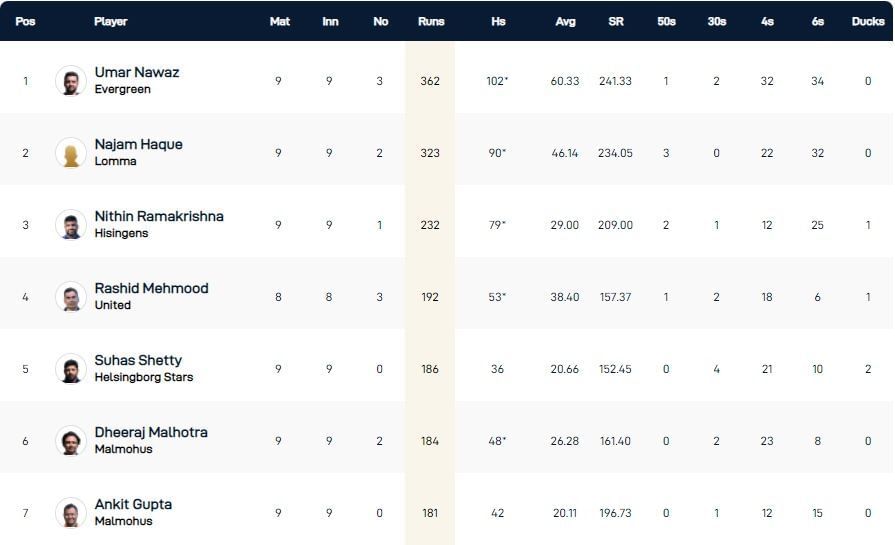Click the Rashid Mehmood name
The height and width of the screenshot is (545, 895).
click(x=152, y=288)
